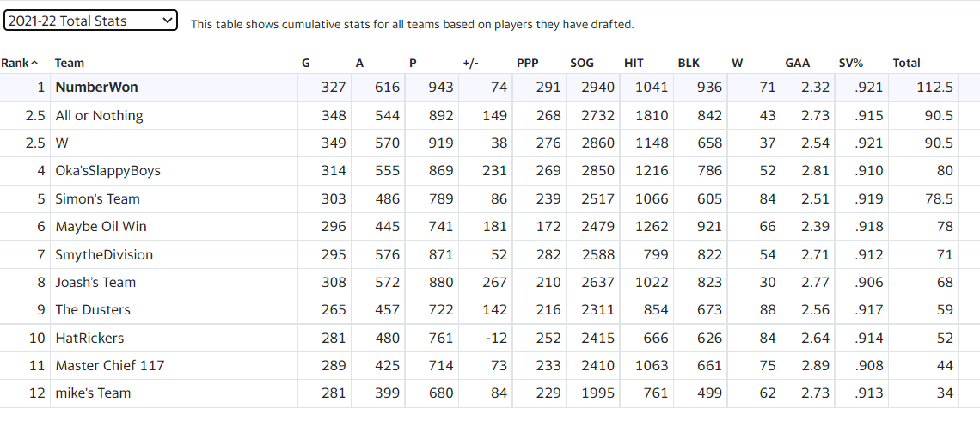Open the NumberWon team link
This screenshot has height=427, width=980.
pyautogui.click(x=96, y=88)
